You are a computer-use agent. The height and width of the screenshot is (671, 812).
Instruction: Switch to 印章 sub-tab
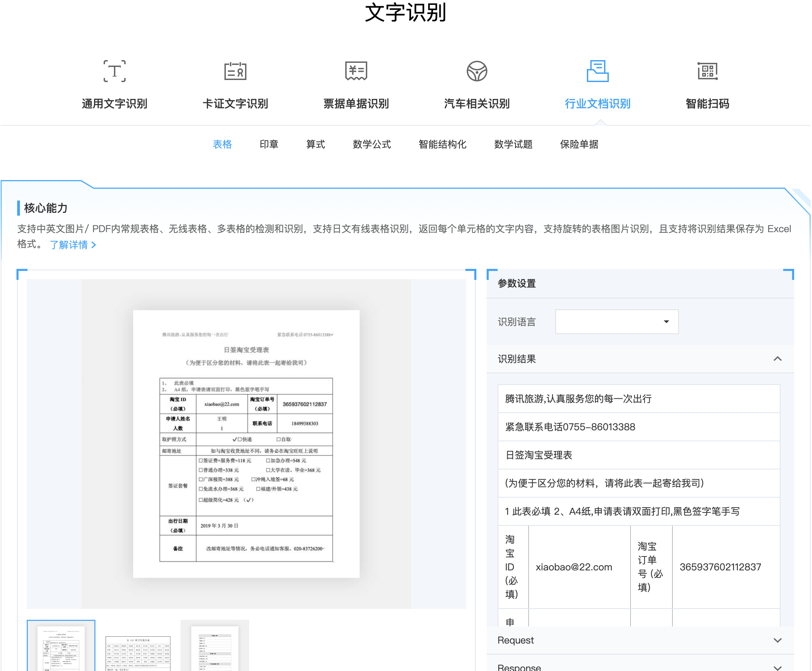tap(269, 144)
